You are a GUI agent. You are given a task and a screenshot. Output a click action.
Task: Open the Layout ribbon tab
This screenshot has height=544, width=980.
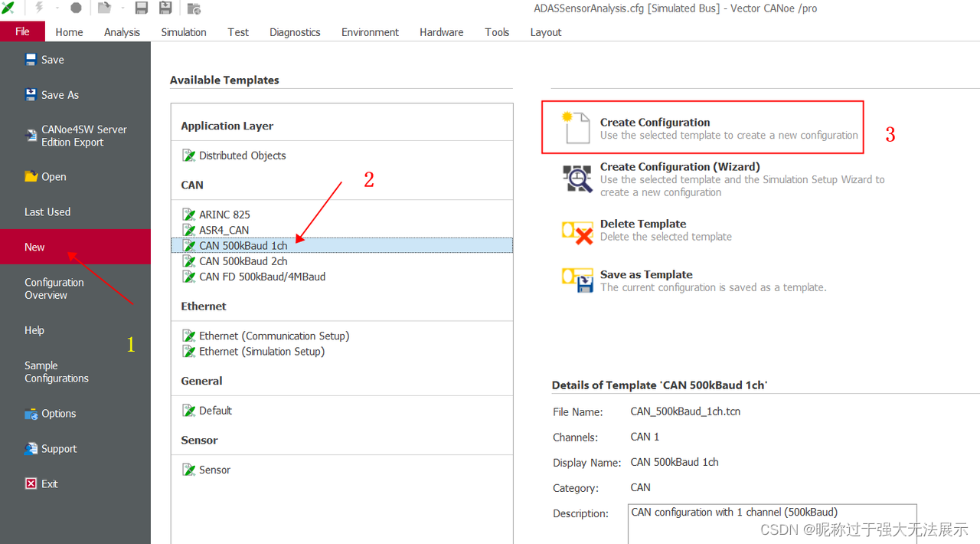point(546,32)
